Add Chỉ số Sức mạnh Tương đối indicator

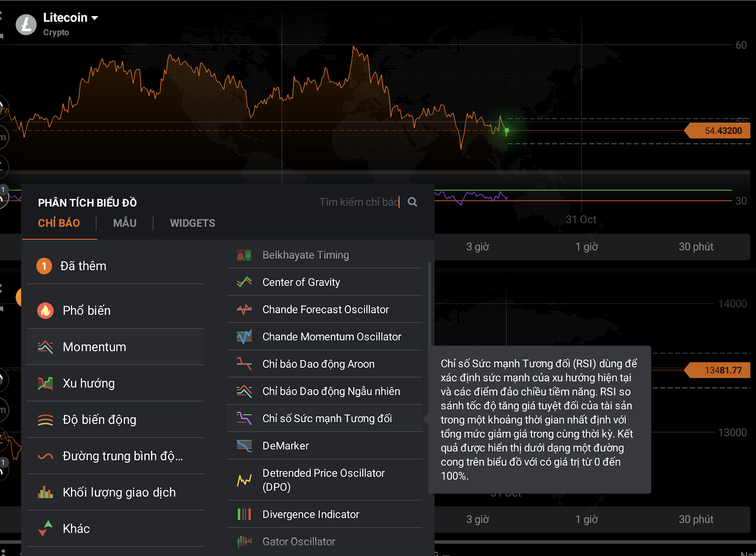pos(327,418)
